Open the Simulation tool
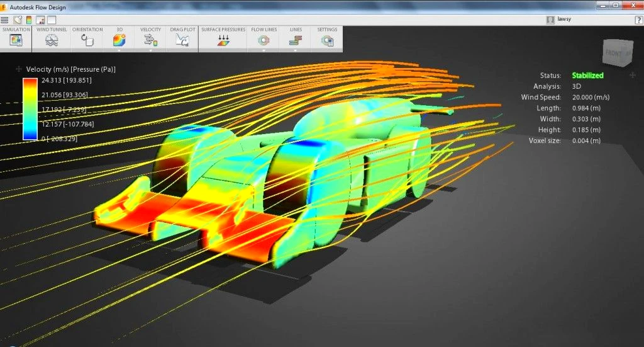 pos(16,38)
